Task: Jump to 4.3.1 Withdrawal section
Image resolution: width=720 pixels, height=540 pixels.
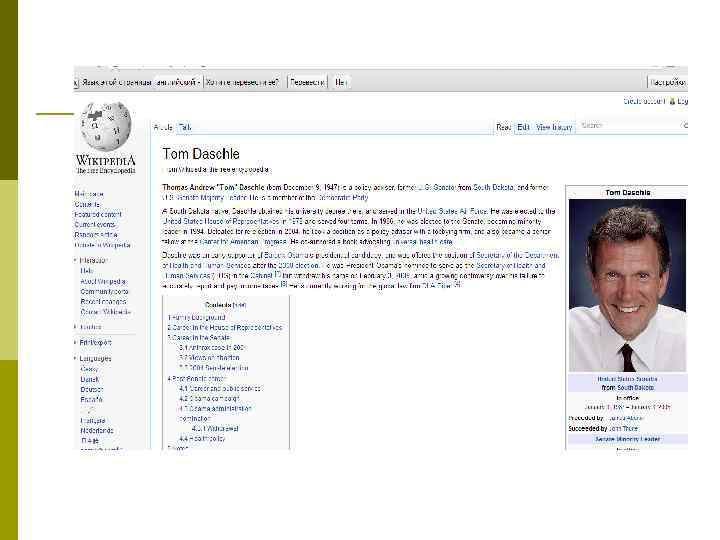Action: (x=215, y=428)
